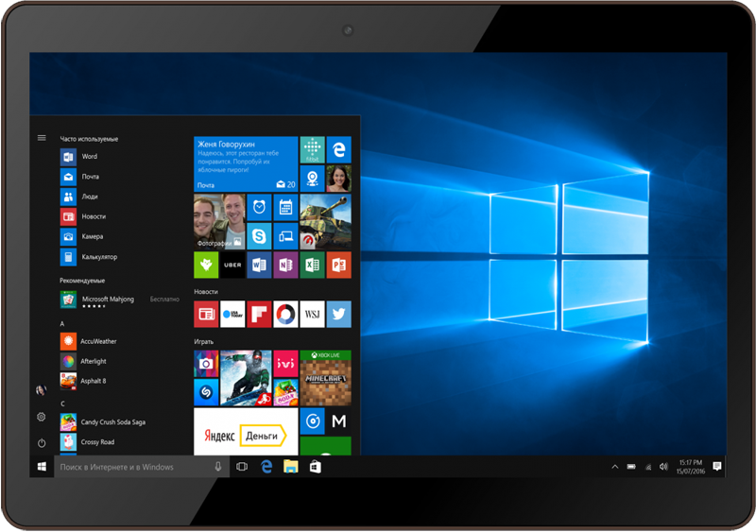This screenshot has height=532, width=756.
Task: Open the PowerPoint tile
Action: 339,265
